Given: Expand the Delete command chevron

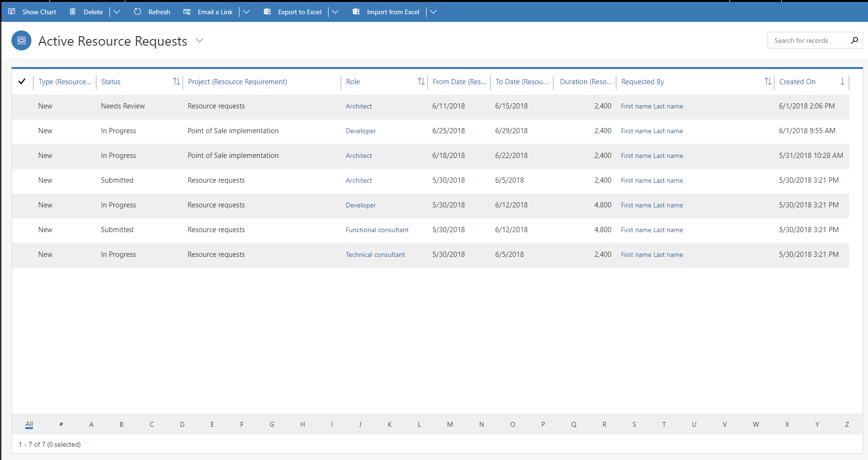Looking at the screenshot, I should coord(117,11).
